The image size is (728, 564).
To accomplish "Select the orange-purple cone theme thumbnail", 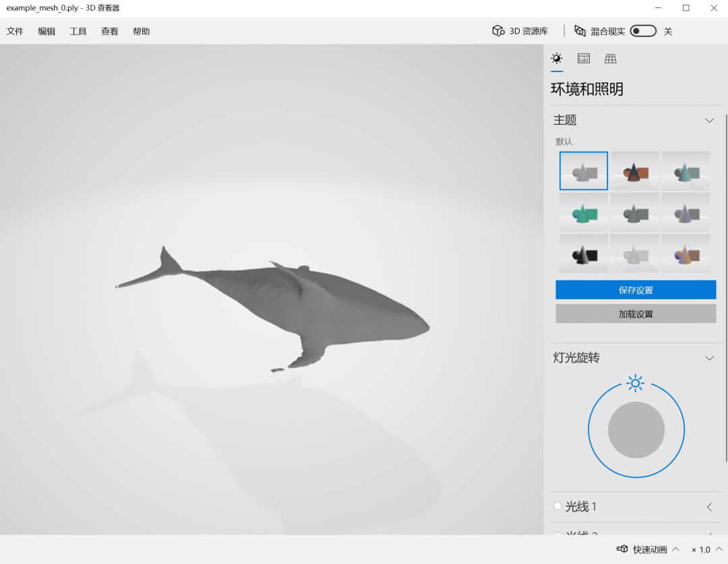I will [x=686, y=253].
